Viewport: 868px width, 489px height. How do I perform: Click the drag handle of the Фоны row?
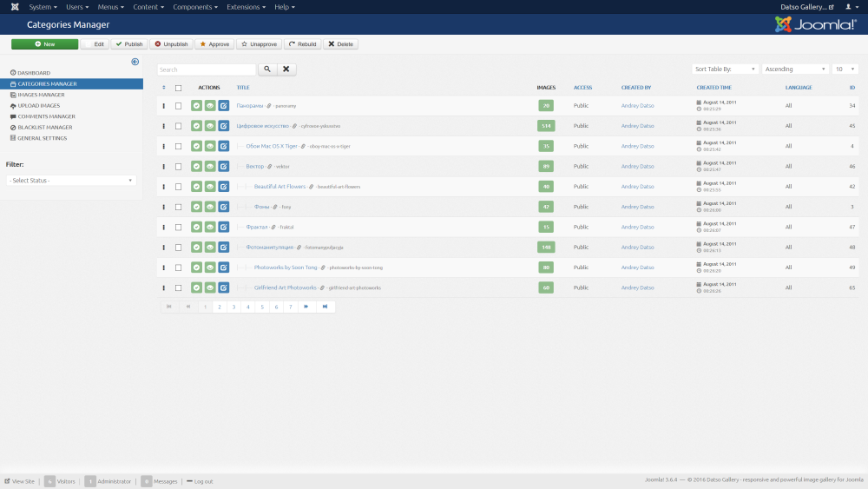pos(163,207)
